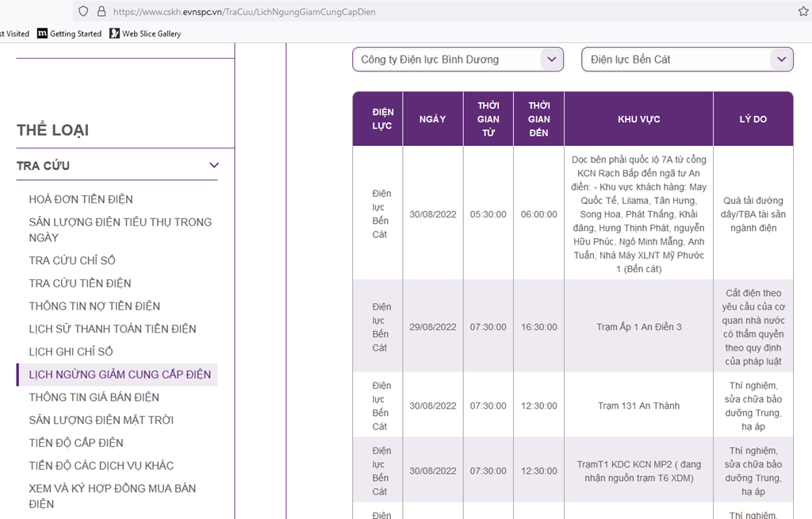Open HOÁ ĐƠN TIỀN ĐIỆN menu item
Viewport: 812px width, 519px height.
pyautogui.click(x=81, y=200)
